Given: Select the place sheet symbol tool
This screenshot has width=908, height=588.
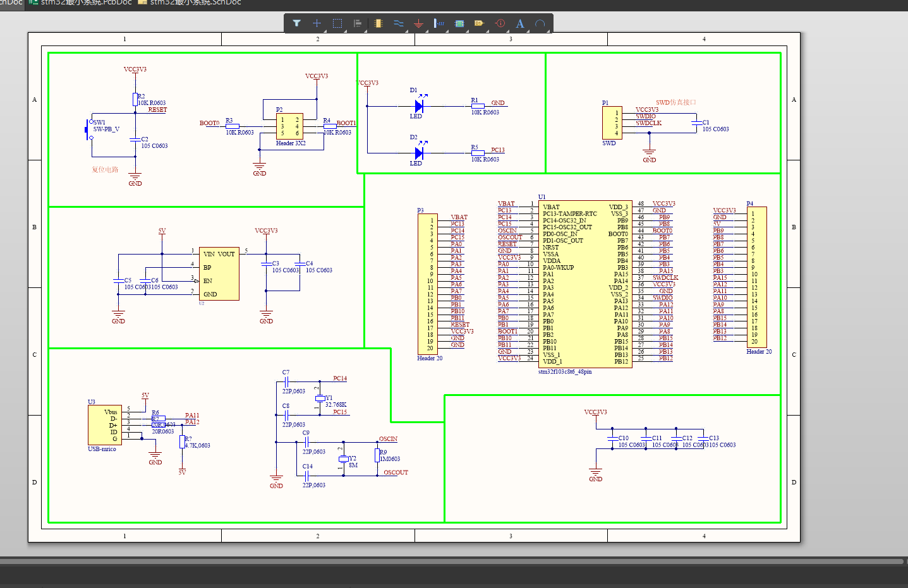Looking at the screenshot, I should pos(460,23).
